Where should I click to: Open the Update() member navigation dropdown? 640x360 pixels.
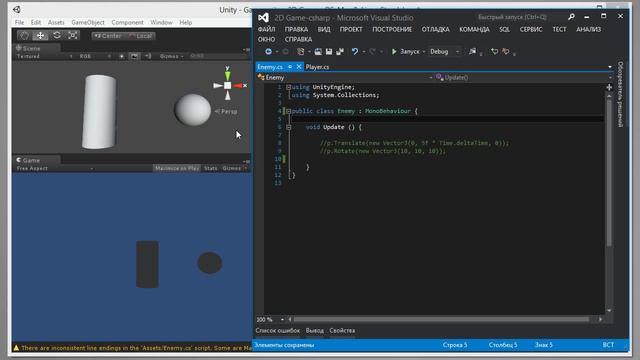(524, 78)
